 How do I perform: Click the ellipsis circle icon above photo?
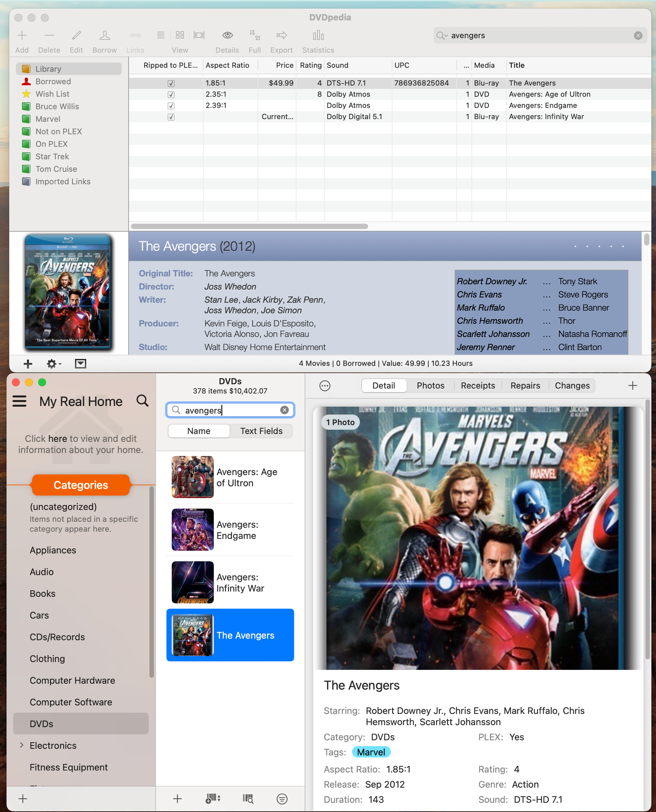pyautogui.click(x=325, y=386)
